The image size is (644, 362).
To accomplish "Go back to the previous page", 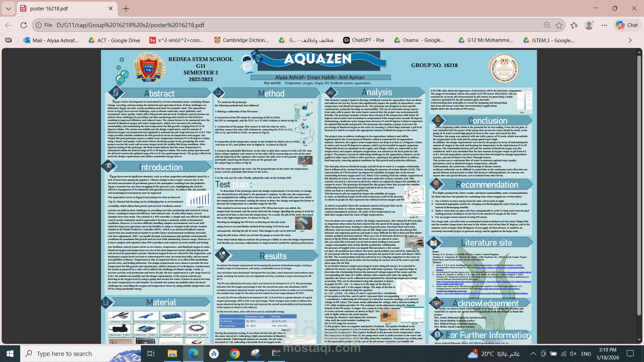I will tap(8, 25).
